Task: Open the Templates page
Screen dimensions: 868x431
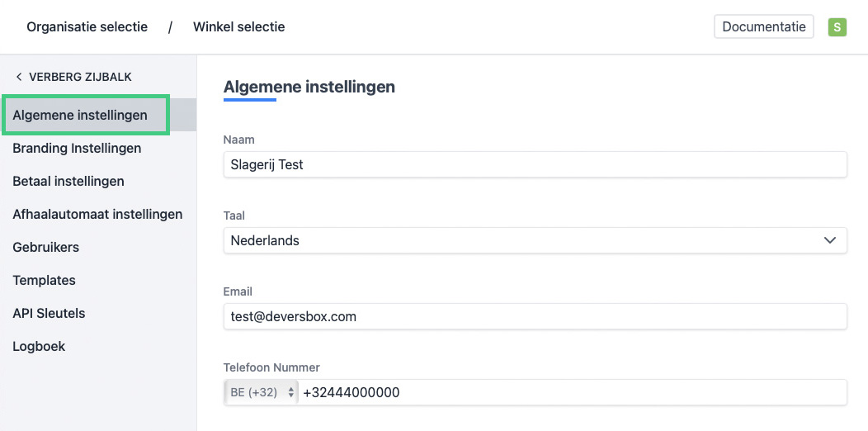Action: [44, 280]
